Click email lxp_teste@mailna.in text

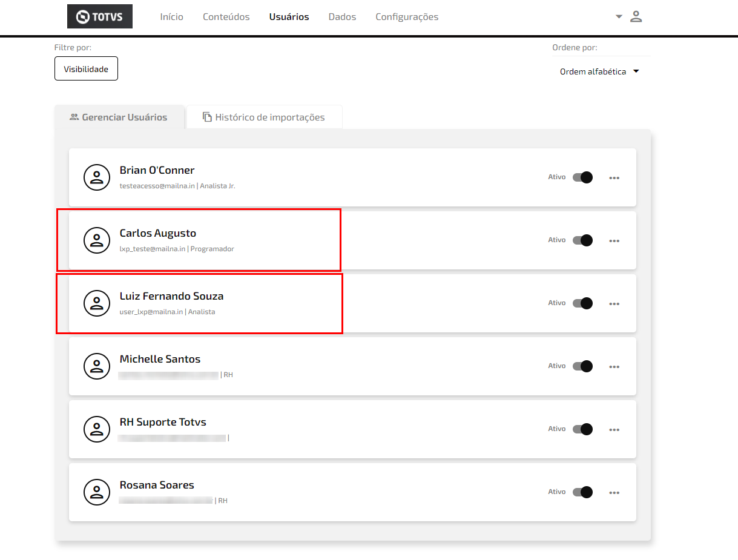click(x=153, y=249)
